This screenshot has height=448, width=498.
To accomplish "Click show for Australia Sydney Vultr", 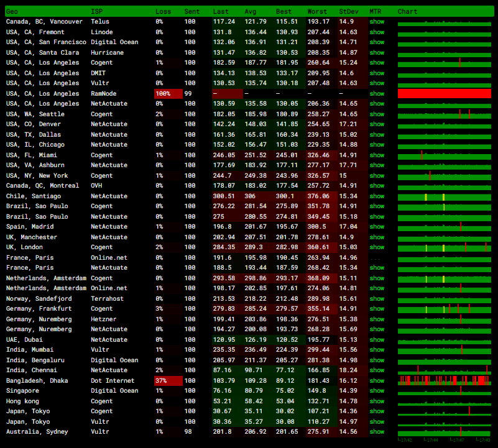I will [377, 431].
